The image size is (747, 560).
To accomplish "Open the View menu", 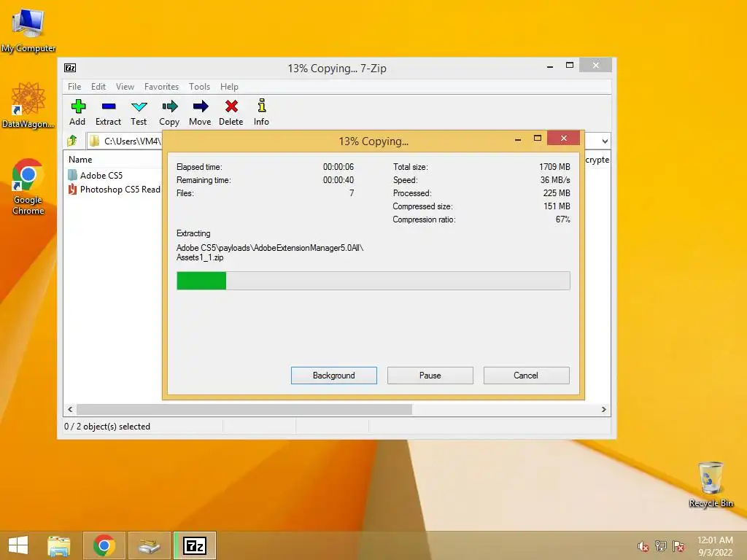I will [125, 87].
